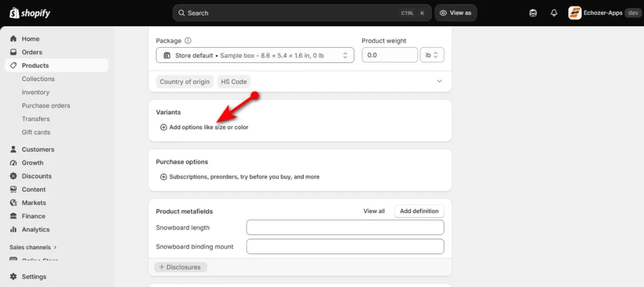Image resolution: width=644 pixels, height=287 pixels.
Task: Click Subscriptions, preorders, try before you buy
Action: tap(240, 177)
